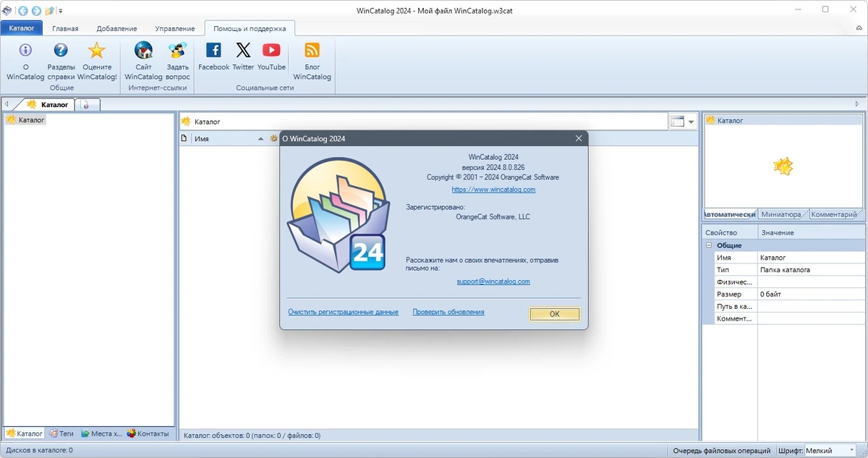
Task: Open quick access toolbar customize arrow
Action: [61, 11]
